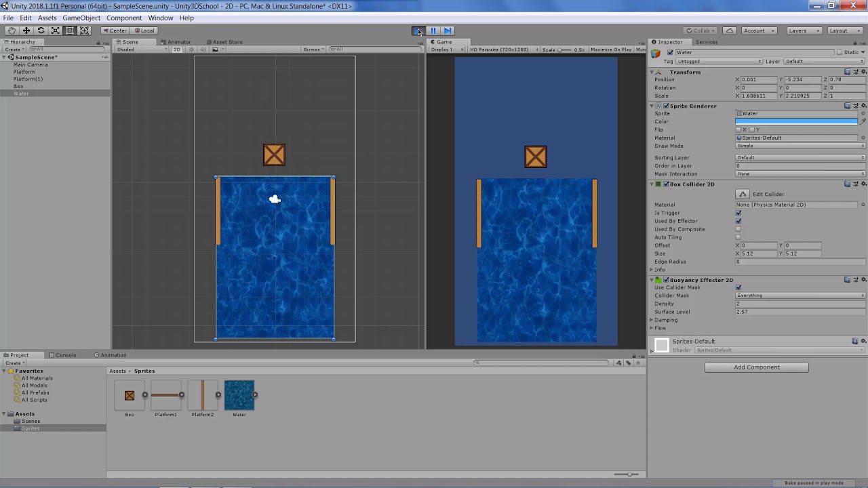Select the Scale tool
This screenshot has height=488, width=868.
[56, 30]
